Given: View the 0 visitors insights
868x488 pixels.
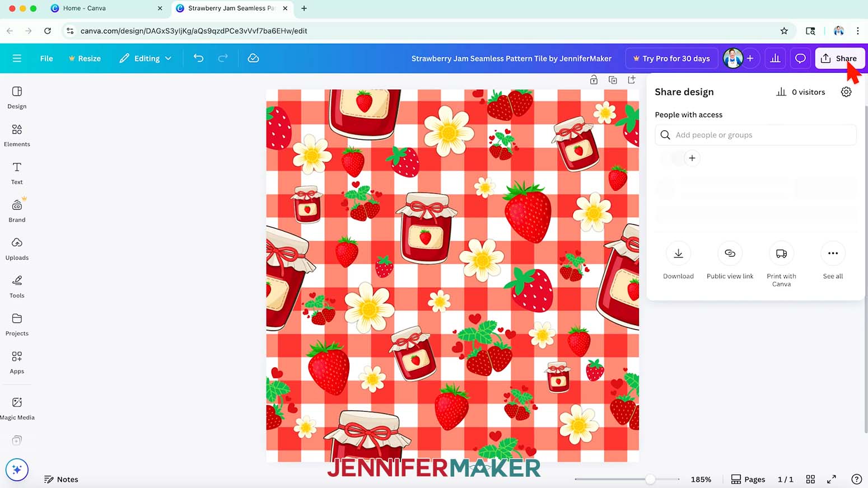Looking at the screenshot, I should (801, 92).
